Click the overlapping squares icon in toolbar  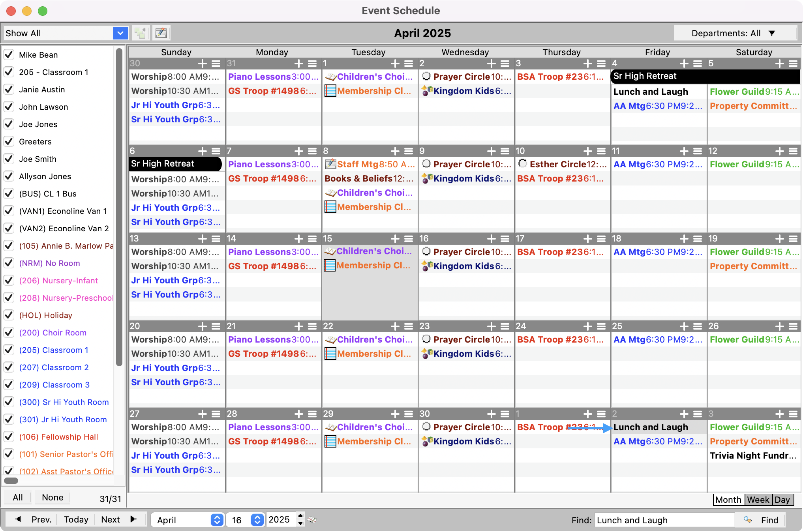[141, 33]
